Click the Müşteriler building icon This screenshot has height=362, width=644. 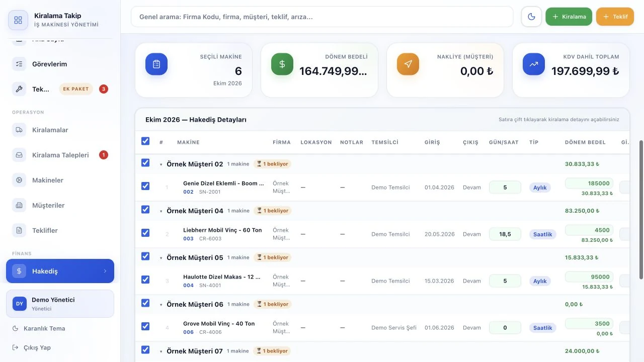19,205
